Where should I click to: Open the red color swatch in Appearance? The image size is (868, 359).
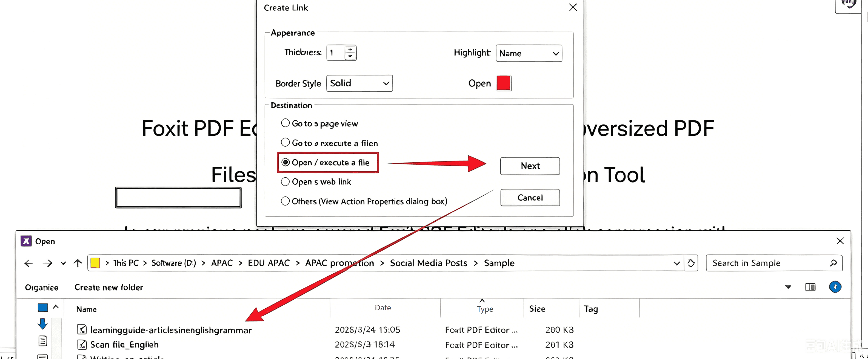tap(504, 83)
